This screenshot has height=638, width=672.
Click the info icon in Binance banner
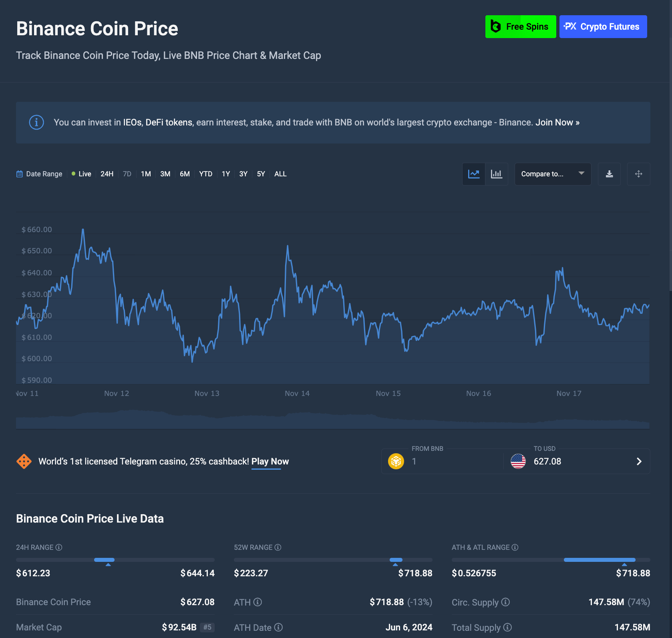36,122
